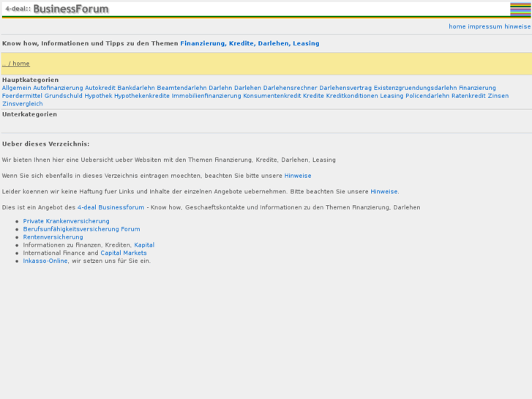The height and width of the screenshot is (399, 532).
Task: Open the Existenzgruendungsdarlehn category
Action: (x=416, y=88)
